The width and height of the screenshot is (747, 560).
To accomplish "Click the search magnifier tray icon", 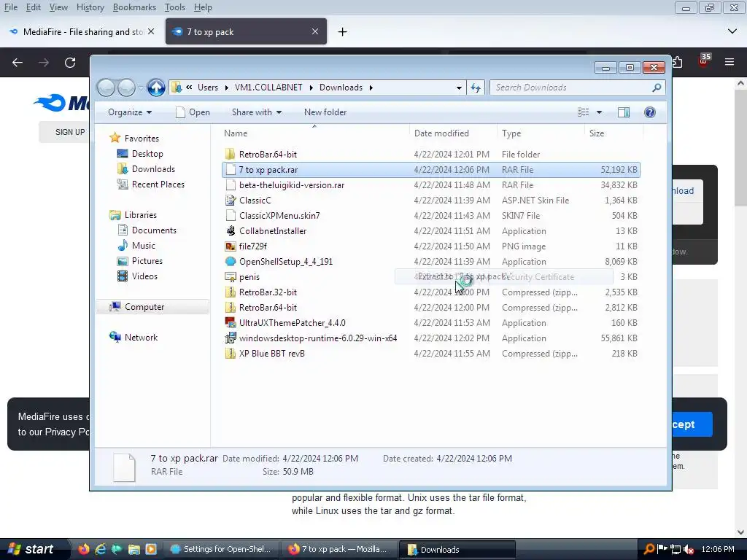I will pos(649,549).
